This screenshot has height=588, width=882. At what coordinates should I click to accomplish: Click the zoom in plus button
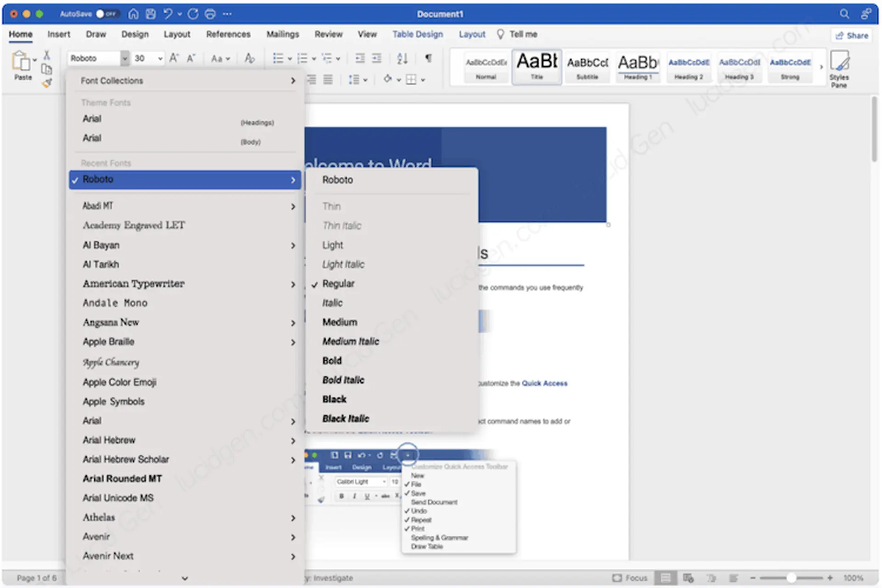point(830,578)
